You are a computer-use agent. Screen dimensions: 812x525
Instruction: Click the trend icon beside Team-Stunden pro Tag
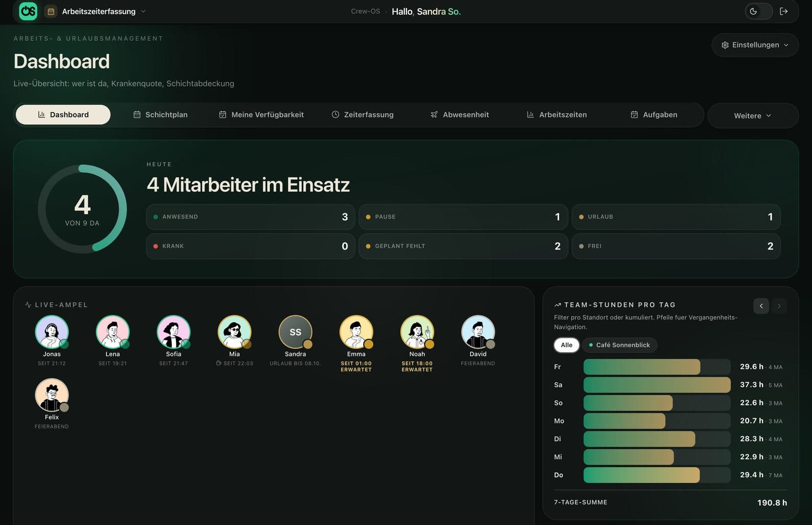(557, 305)
